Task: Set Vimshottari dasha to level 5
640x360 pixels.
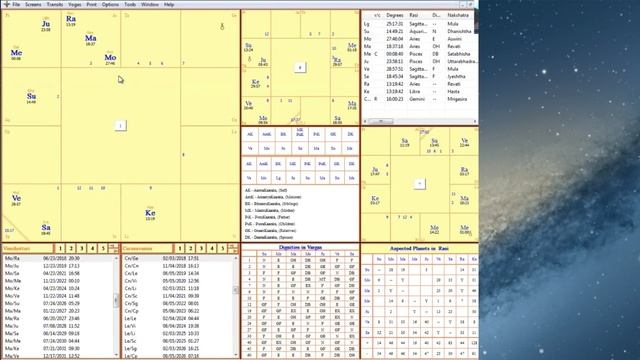Action: 103,248
